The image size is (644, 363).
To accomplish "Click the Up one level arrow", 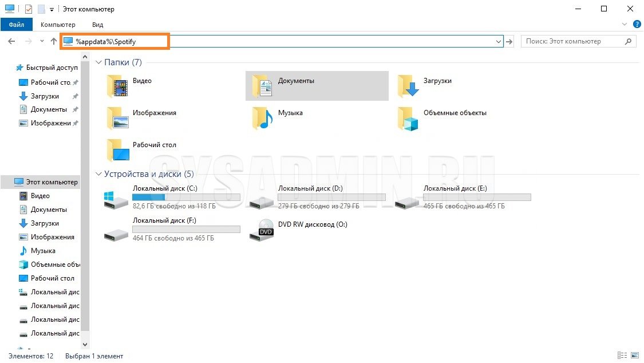I will point(54,41).
